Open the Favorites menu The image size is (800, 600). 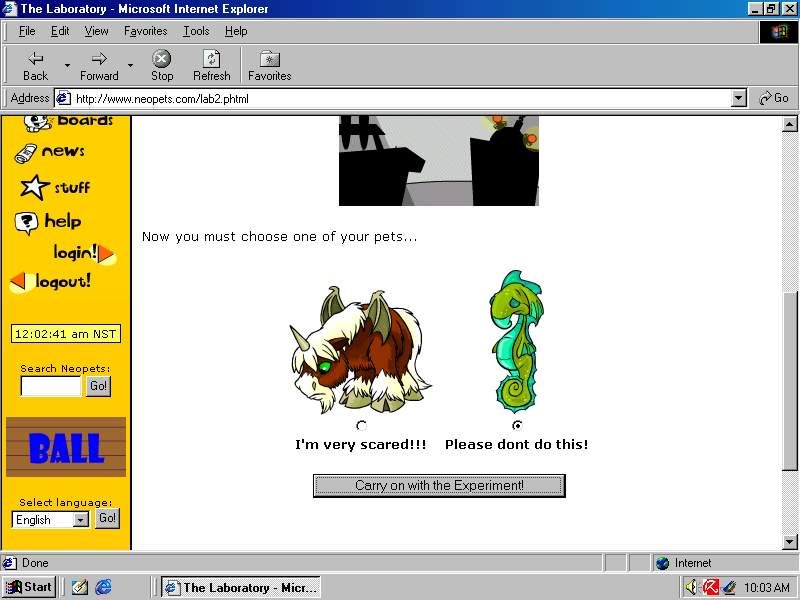(x=145, y=31)
